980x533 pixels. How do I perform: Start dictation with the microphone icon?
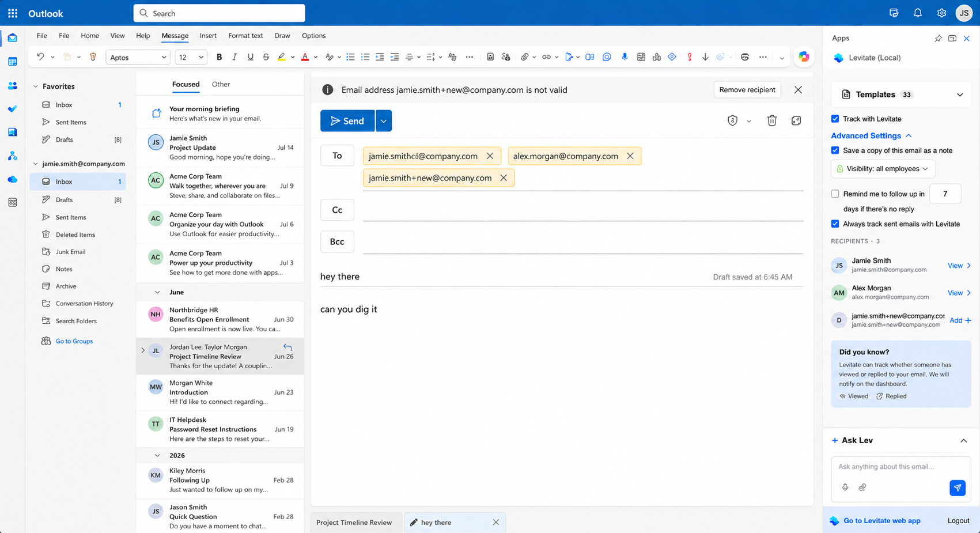[625, 57]
